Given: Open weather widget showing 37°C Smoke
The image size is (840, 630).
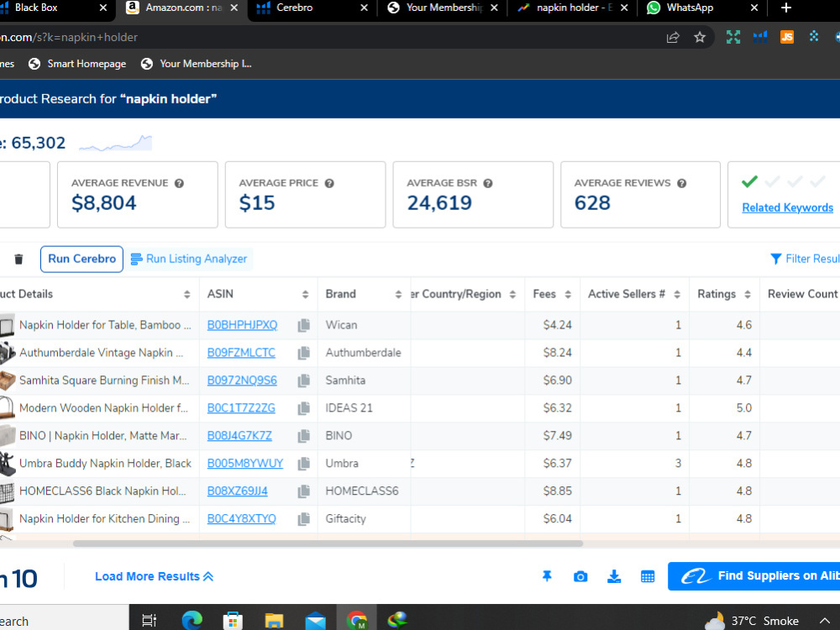Looking at the screenshot, I should (752, 621).
